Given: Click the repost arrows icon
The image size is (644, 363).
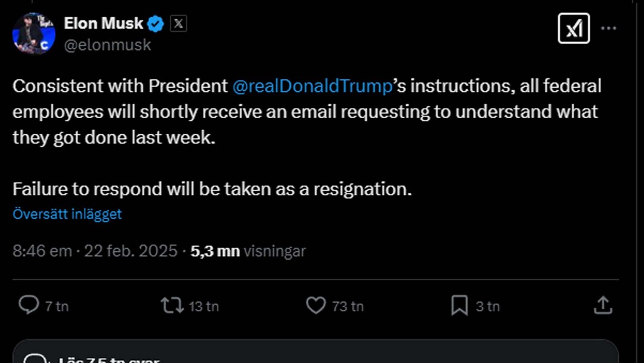Looking at the screenshot, I should (x=171, y=306).
